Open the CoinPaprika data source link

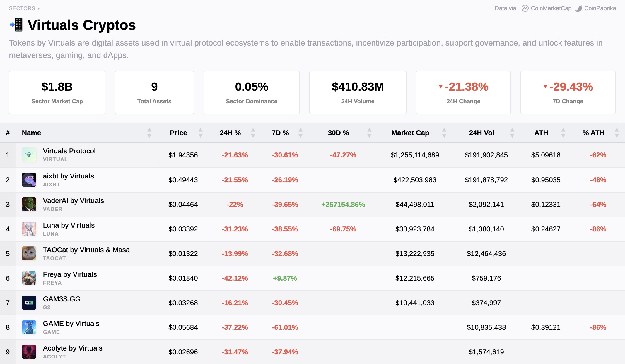(x=595, y=8)
